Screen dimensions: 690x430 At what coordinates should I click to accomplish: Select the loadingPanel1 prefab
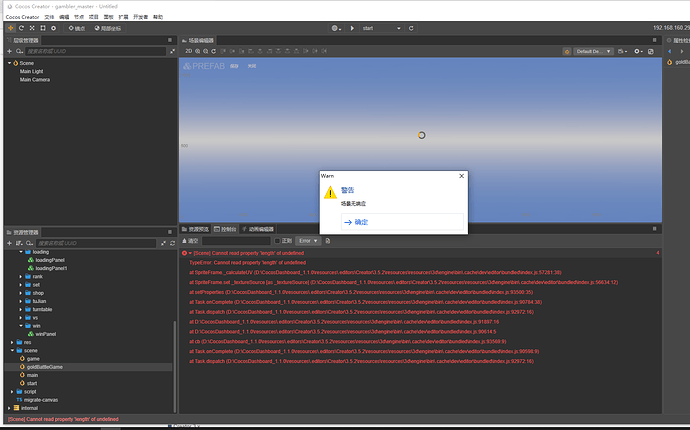pyautogui.click(x=51, y=268)
